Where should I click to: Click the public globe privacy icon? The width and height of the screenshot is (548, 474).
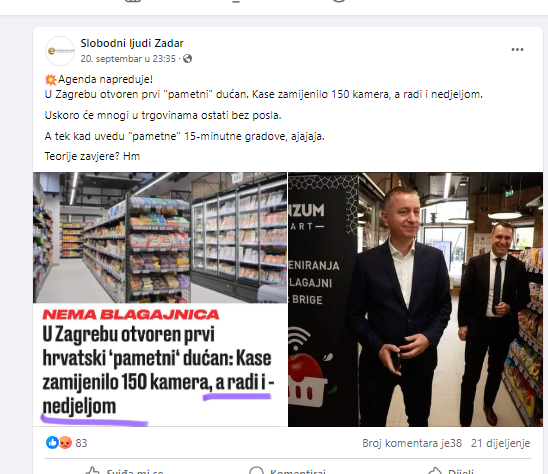pyautogui.click(x=188, y=58)
